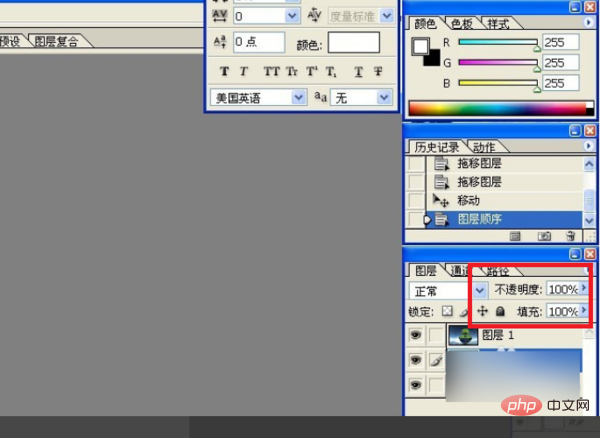Click the B value field showing 255

(561, 83)
